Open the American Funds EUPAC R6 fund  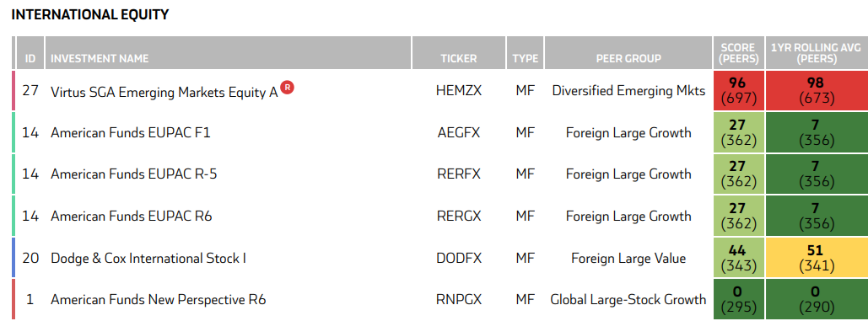(x=132, y=216)
